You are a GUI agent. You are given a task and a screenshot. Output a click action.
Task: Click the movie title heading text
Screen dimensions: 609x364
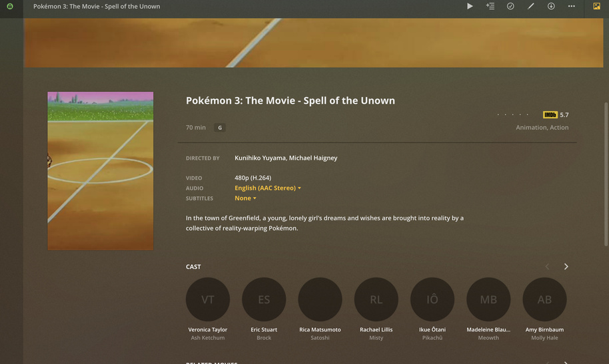point(290,100)
